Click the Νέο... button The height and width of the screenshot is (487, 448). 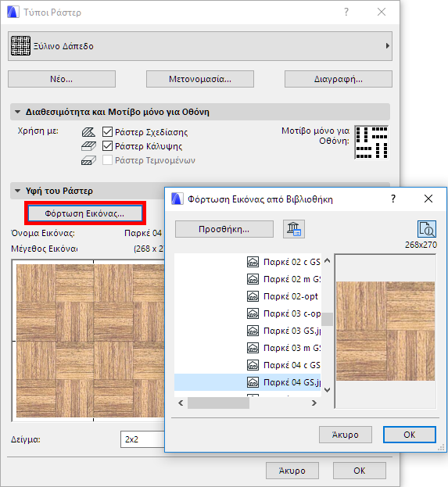point(62,79)
